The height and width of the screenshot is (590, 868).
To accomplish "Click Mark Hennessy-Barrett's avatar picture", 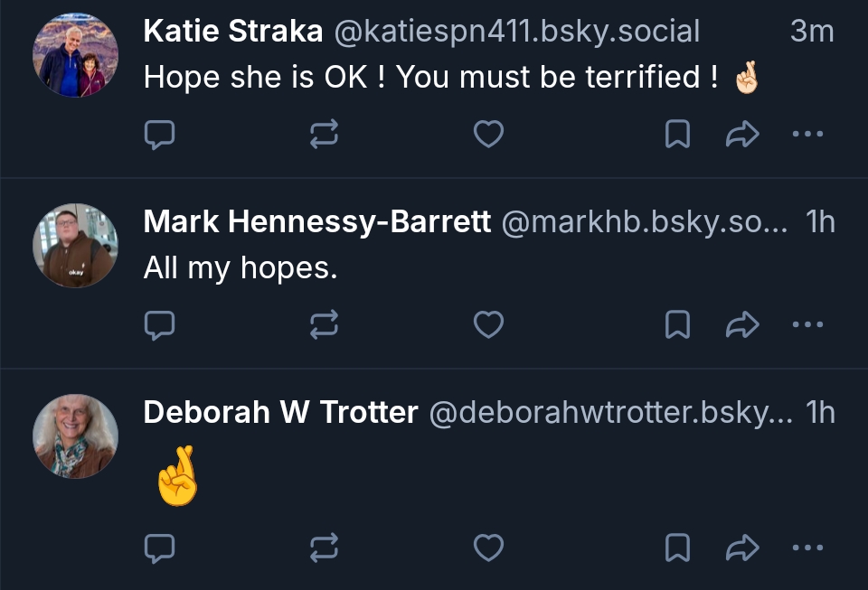I will click(76, 246).
